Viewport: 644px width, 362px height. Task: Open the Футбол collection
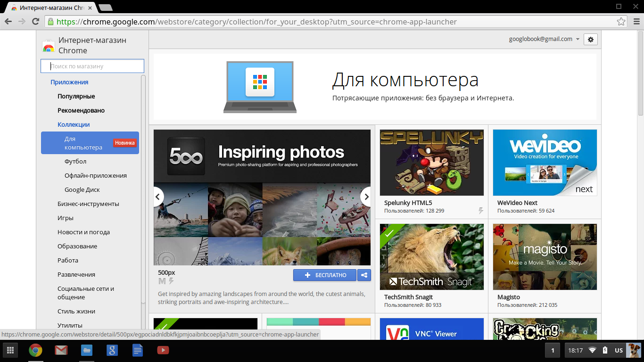75,161
